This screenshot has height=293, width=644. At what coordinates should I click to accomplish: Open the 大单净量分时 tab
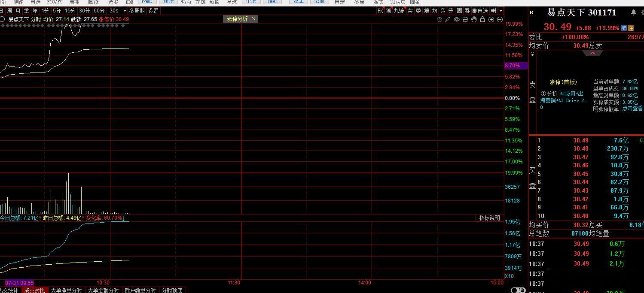click(x=66, y=290)
